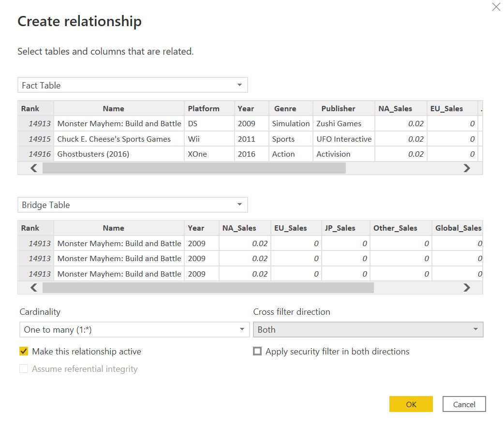Toggle Make this relationship active checkbox
The height and width of the screenshot is (426, 504).
coord(24,352)
